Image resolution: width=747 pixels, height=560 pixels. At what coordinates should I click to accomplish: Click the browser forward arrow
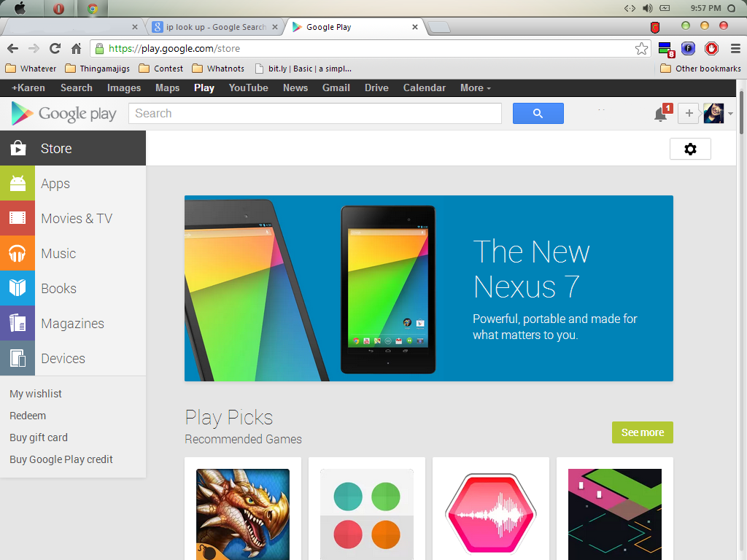coord(34,49)
